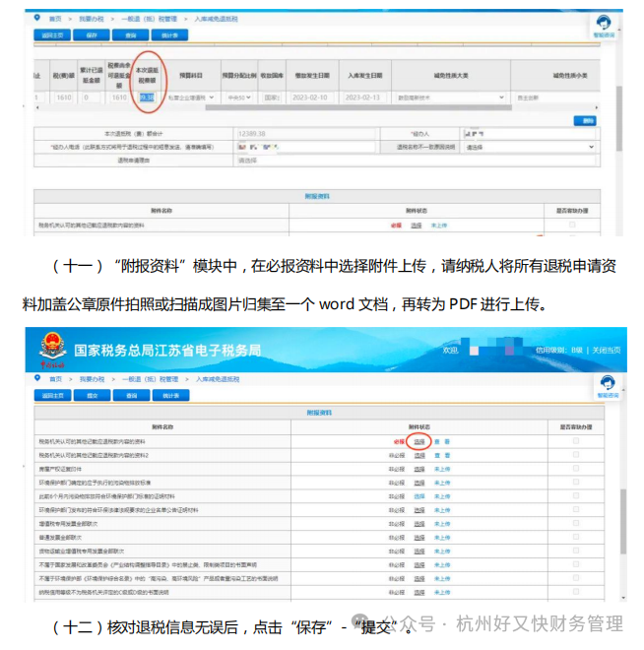Image resolution: width=644 pixels, height=650 pixels.
Task: Click 返回主页 button next to 提交
Action: click(52, 396)
